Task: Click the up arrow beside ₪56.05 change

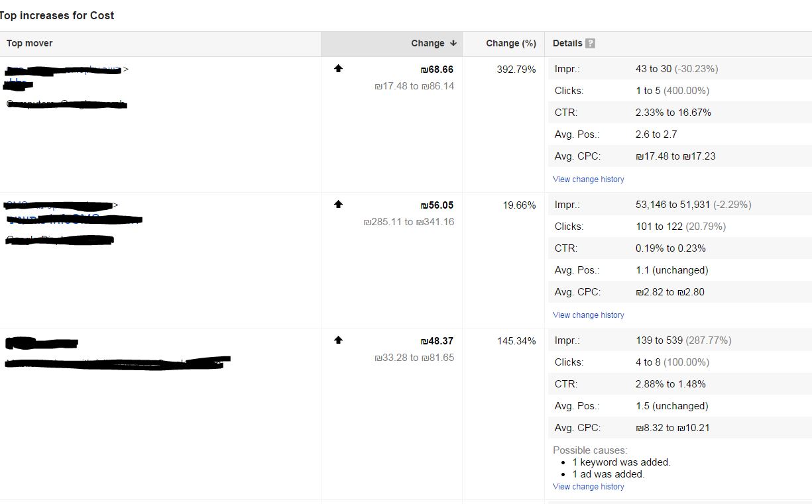Action: coord(338,204)
